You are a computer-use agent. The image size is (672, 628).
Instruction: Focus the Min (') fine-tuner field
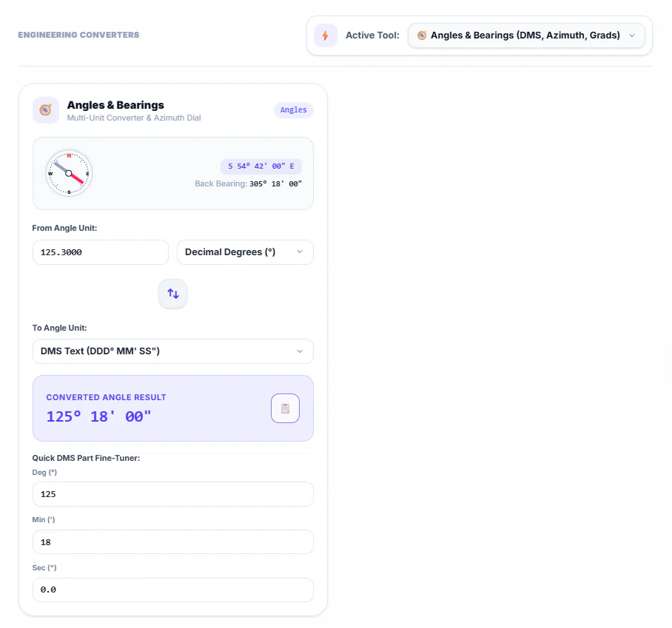click(173, 542)
